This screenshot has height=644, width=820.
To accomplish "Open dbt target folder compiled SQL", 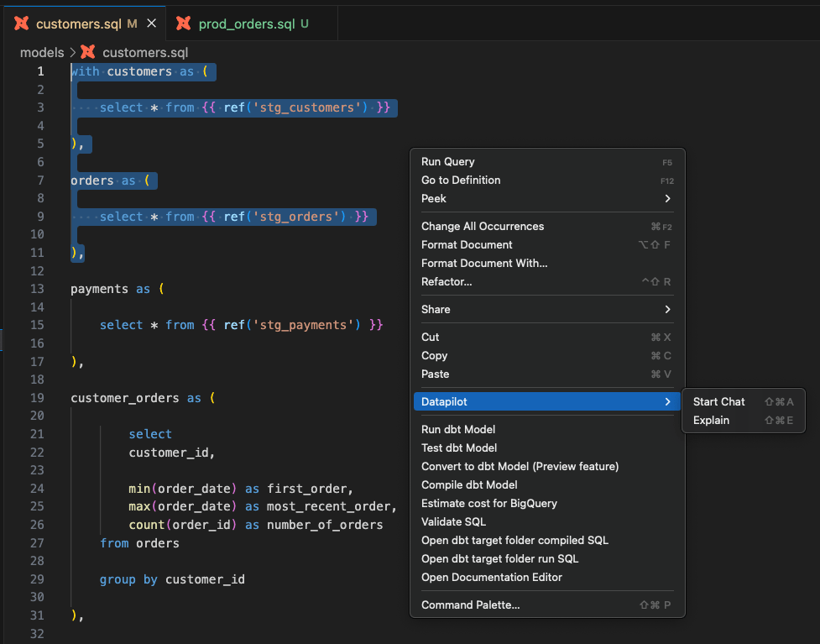I will 547,541.
